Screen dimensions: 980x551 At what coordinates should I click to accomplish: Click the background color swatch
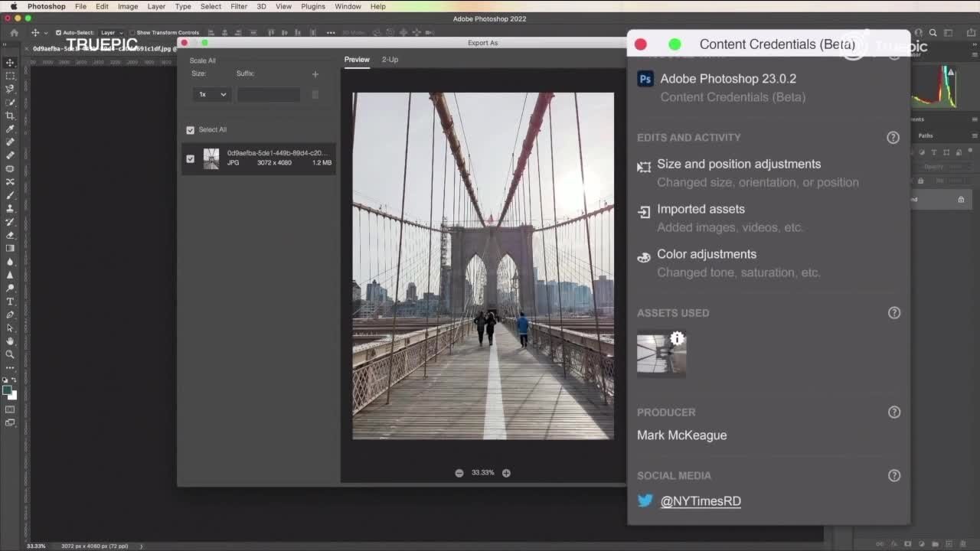click(13, 396)
